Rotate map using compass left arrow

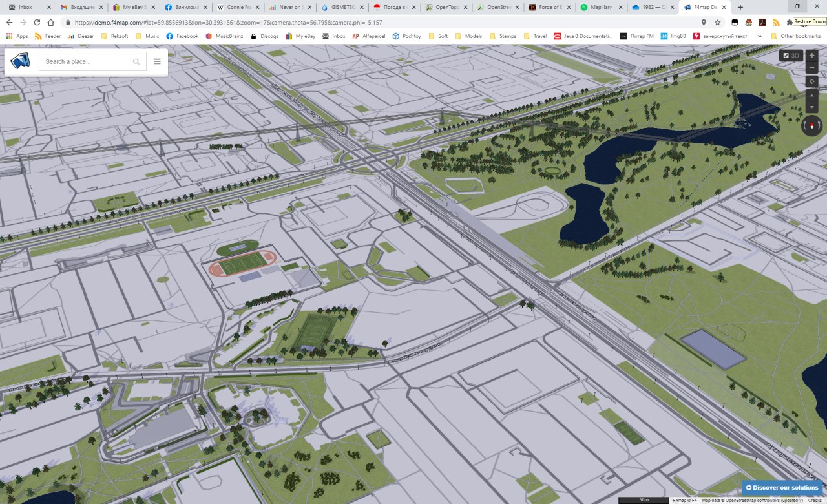[x=805, y=125]
